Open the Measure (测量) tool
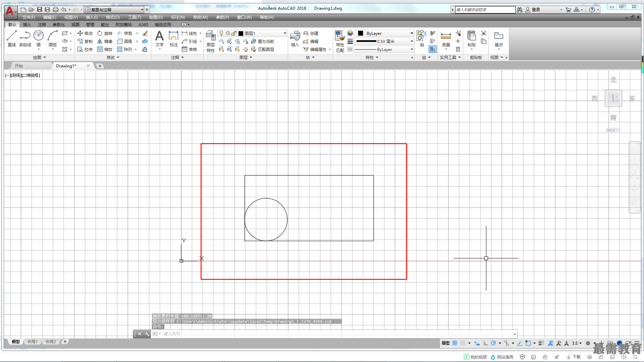The width and height of the screenshot is (644, 362). pyautogui.click(x=446, y=39)
